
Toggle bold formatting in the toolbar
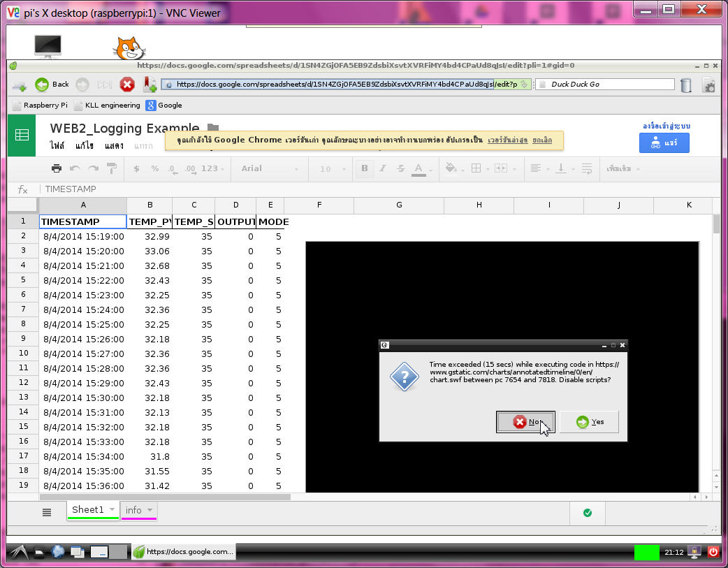tap(364, 168)
